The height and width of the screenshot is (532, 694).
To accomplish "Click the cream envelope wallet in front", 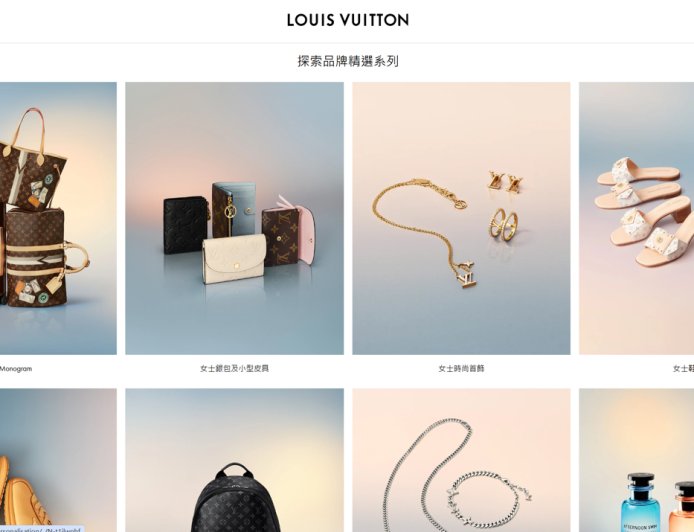I will pyautogui.click(x=235, y=259).
